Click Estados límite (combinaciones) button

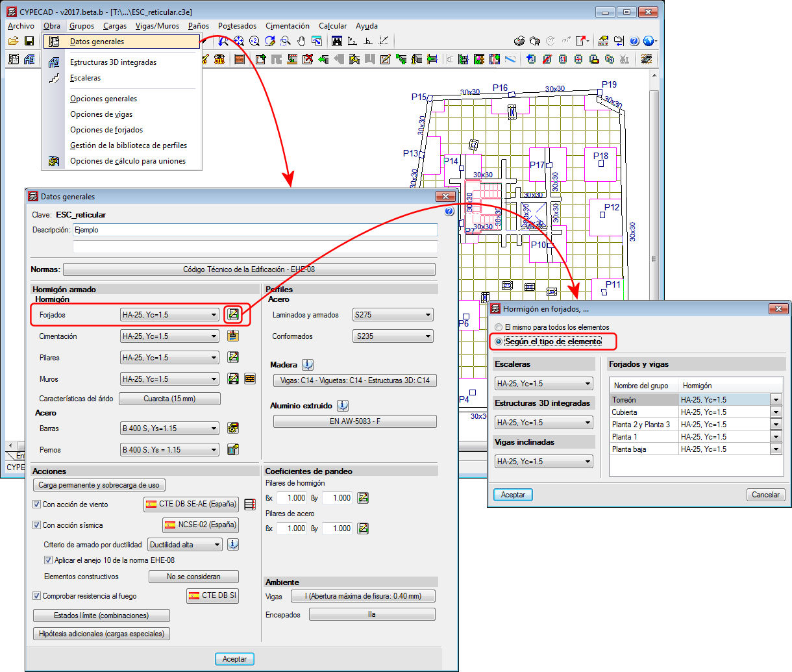101,616
